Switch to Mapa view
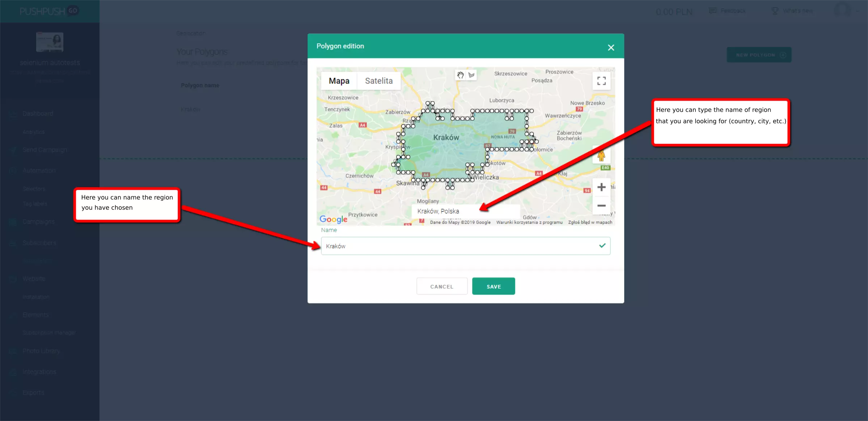The height and width of the screenshot is (421, 868). [339, 81]
